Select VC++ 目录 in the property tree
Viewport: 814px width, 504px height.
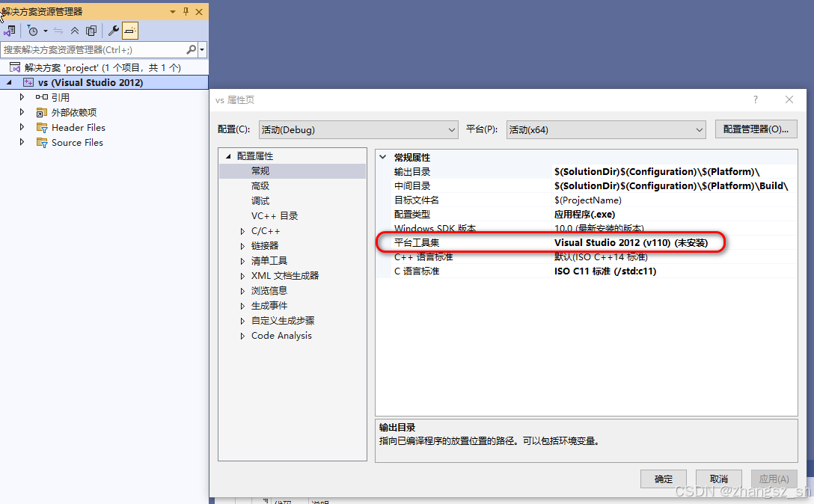(x=275, y=216)
